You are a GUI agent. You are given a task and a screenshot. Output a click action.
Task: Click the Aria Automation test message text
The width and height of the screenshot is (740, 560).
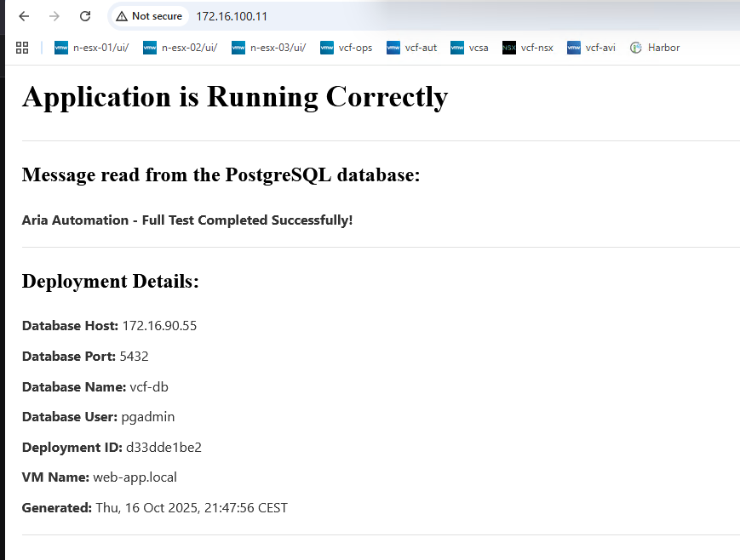click(x=186, y=220)
